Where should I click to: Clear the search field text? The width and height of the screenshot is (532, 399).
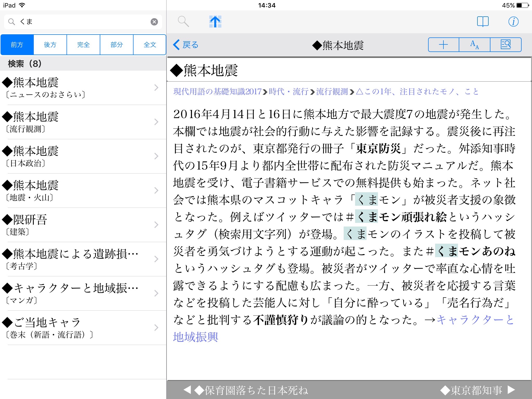coord(154,22)
